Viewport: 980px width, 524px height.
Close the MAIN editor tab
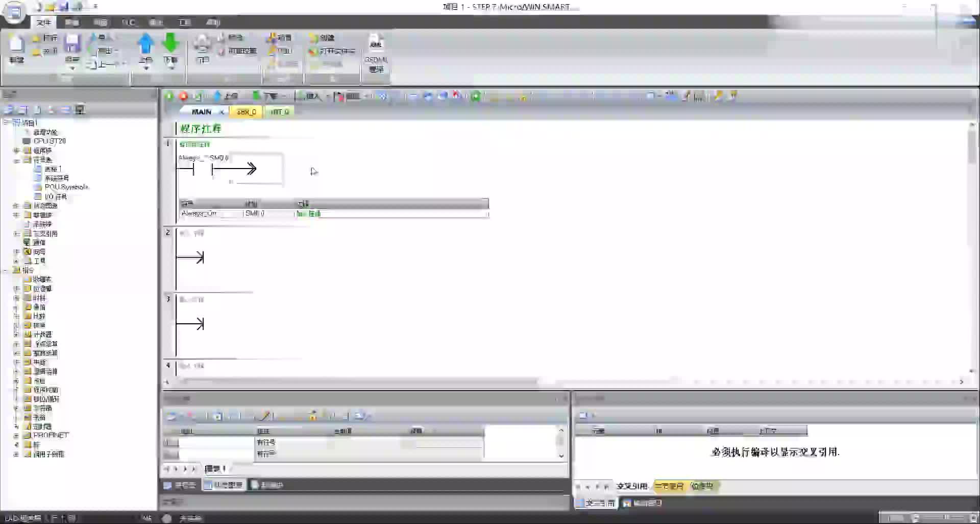click(x=222, y=112)
